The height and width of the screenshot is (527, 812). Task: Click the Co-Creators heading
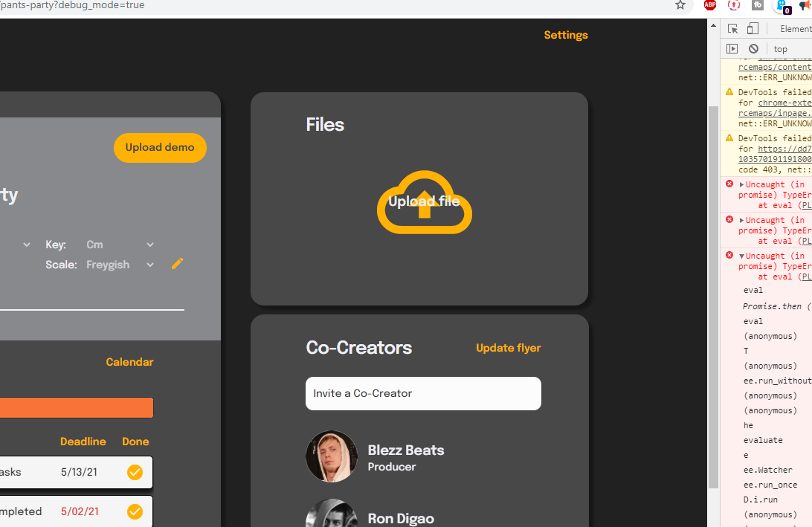tap(359, 348)
